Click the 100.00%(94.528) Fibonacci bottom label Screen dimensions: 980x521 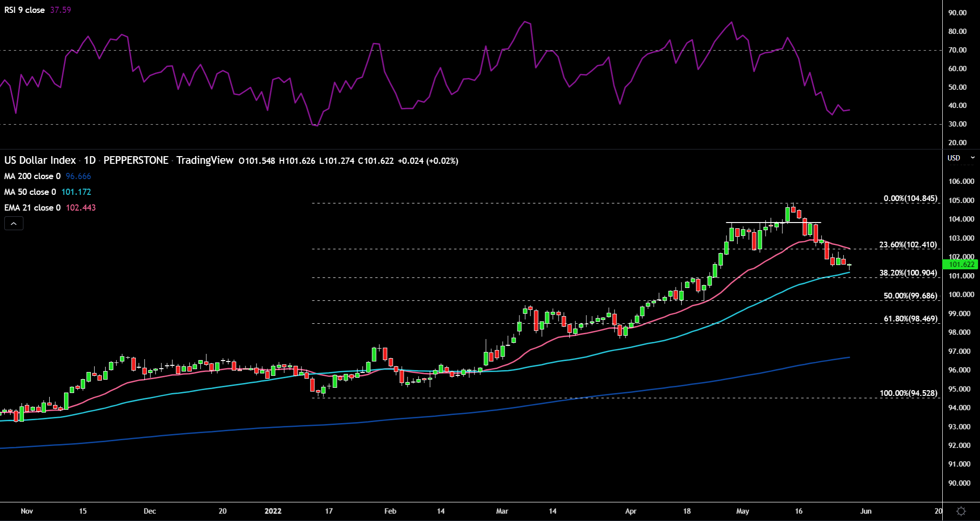pos(908,393)
